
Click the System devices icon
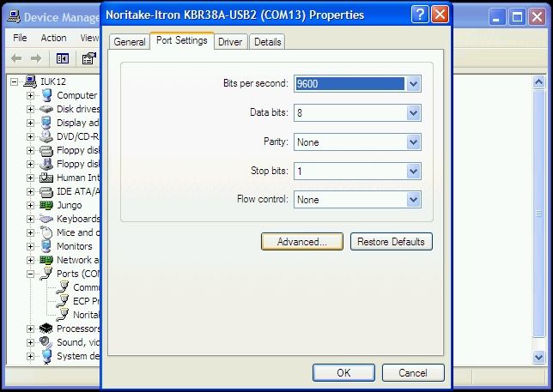tap(46, 356)
